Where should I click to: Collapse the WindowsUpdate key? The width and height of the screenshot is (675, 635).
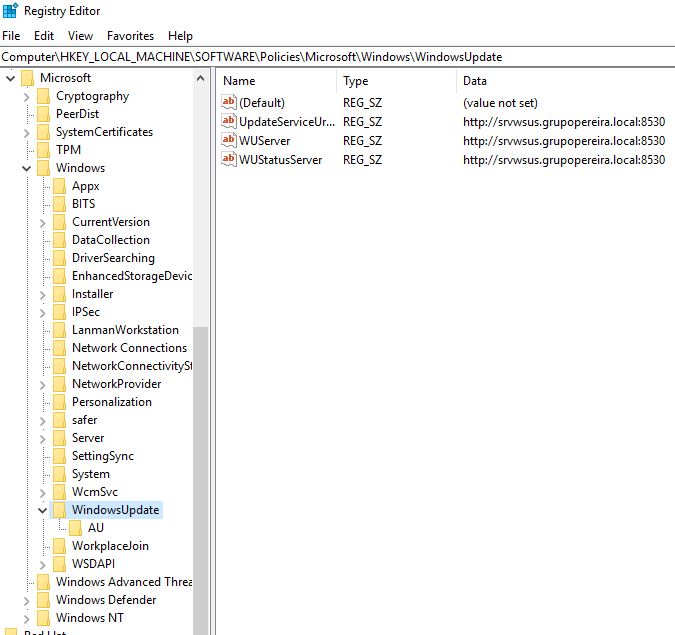point(43,511)
